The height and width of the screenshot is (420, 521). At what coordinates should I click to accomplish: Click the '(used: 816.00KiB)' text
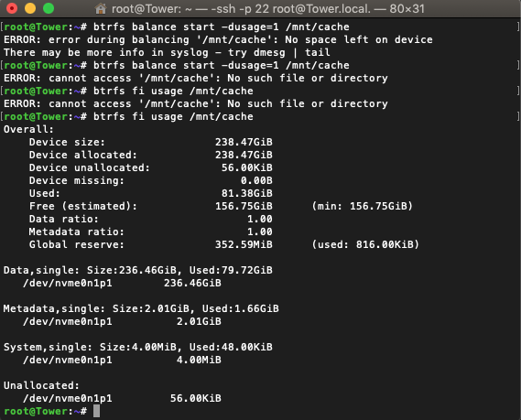[365, 244]
